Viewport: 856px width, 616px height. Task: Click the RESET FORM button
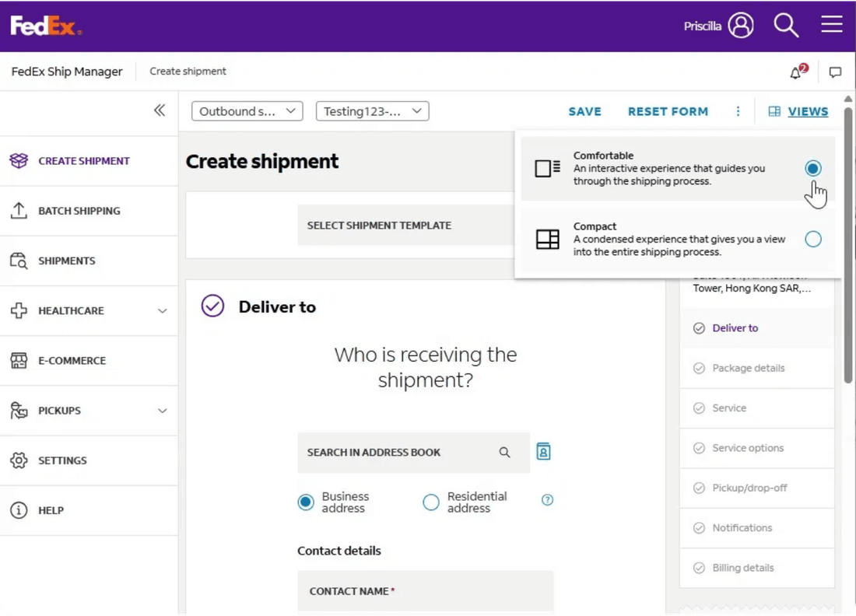[668, 111]
